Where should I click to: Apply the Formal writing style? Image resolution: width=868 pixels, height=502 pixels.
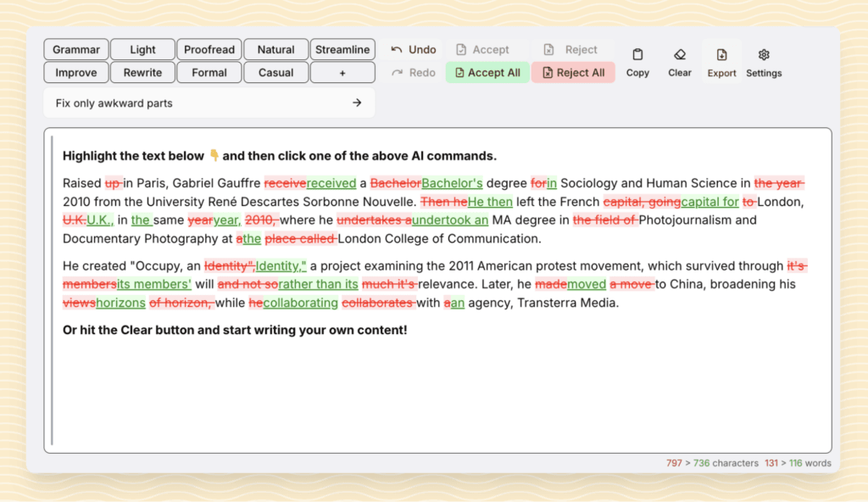[x=209, y=73]
